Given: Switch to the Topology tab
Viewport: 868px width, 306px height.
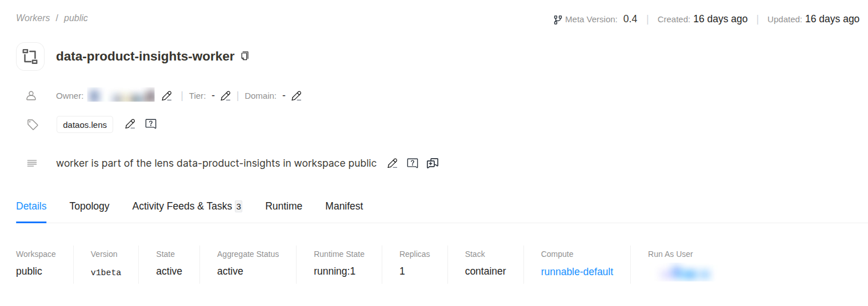Looking at the screenshot, I should click(x=89, y=206).
